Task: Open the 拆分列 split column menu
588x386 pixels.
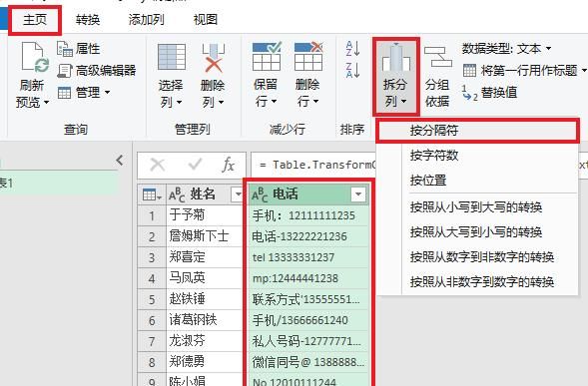Action: click(x=395, y=77)
